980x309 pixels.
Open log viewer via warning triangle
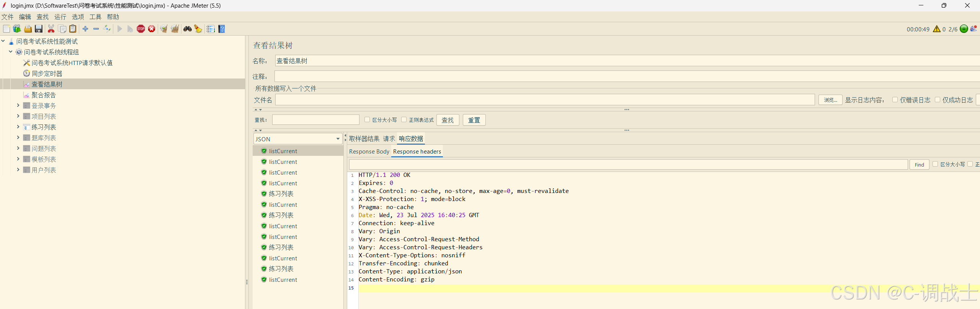pos(937,29)
